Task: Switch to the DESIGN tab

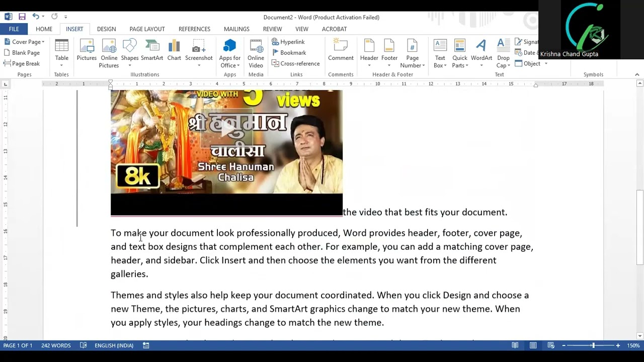Action: coord(106,29)
